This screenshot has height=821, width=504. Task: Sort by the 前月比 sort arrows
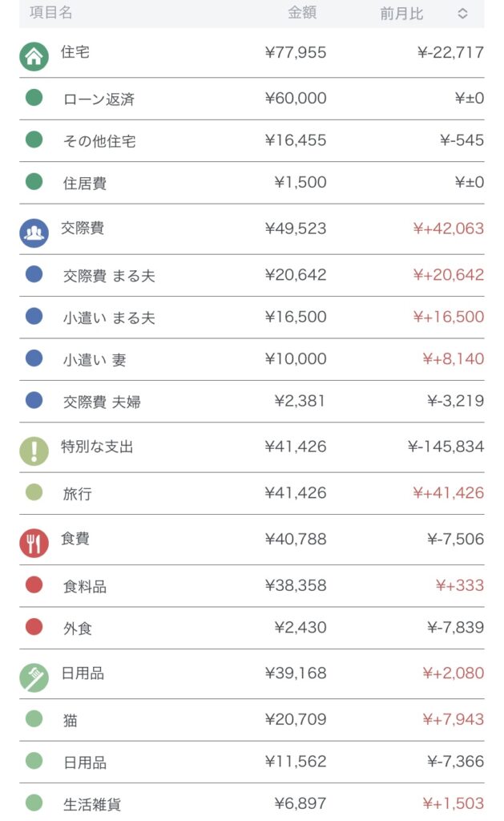tap(462, 14)
